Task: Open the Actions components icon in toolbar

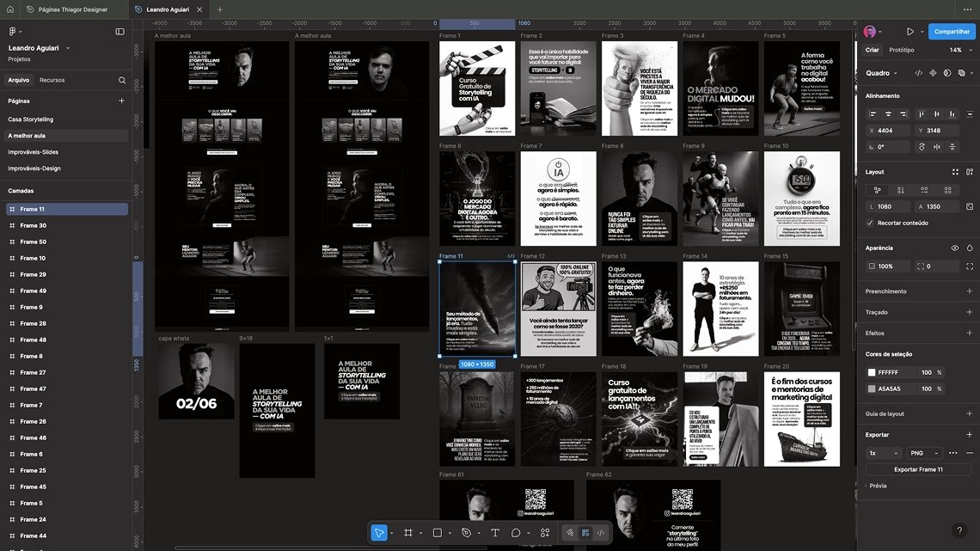Action: [x=544, y=533]
